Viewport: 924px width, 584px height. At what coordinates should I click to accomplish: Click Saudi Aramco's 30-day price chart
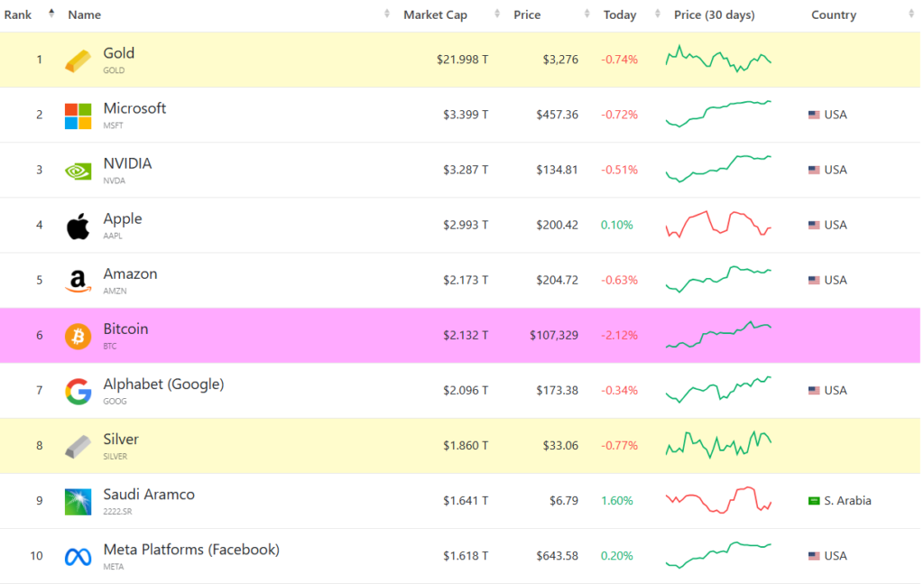tap(718, 500)
